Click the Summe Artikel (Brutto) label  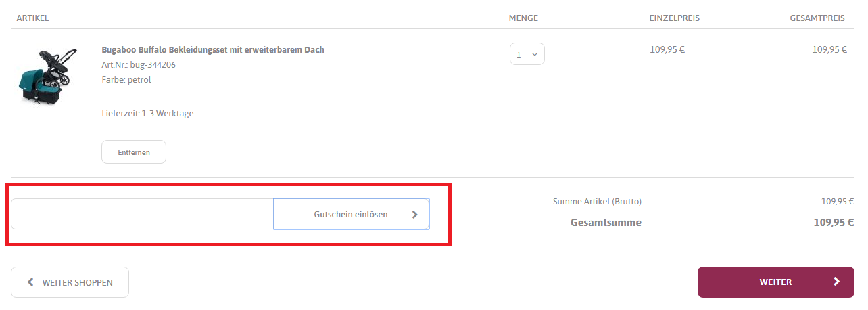[597, 202]
